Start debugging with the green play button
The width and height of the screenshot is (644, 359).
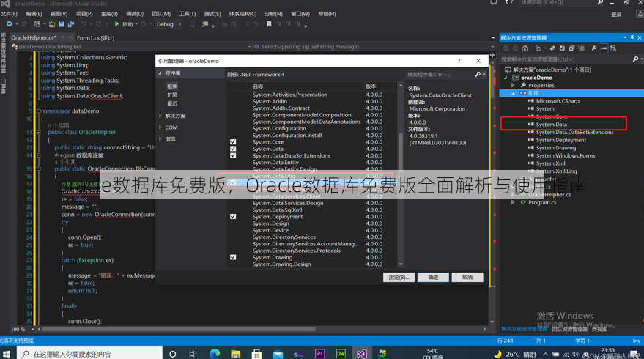117,24
